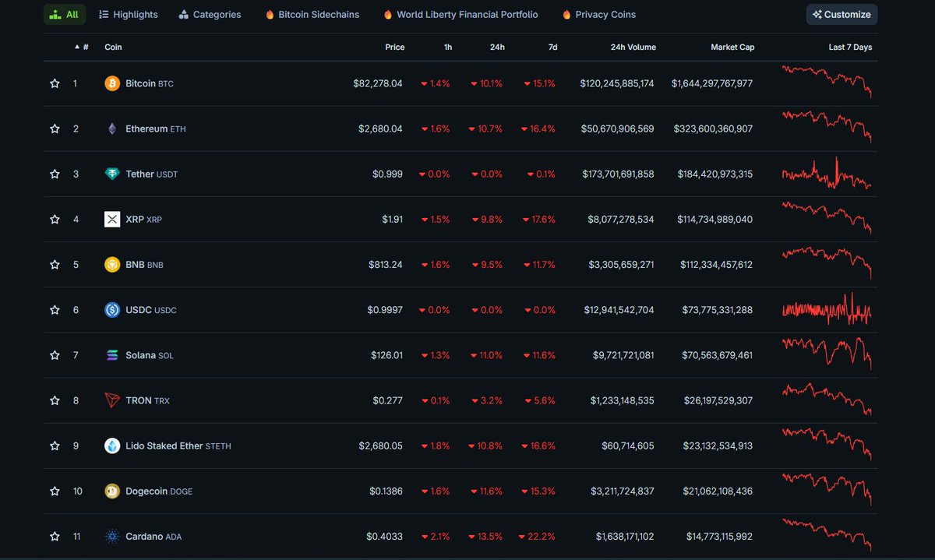Viewport: 935px width, 560px height.
Task: Open the Ethereum ETH coin link
Action: [x=156, y=129]
